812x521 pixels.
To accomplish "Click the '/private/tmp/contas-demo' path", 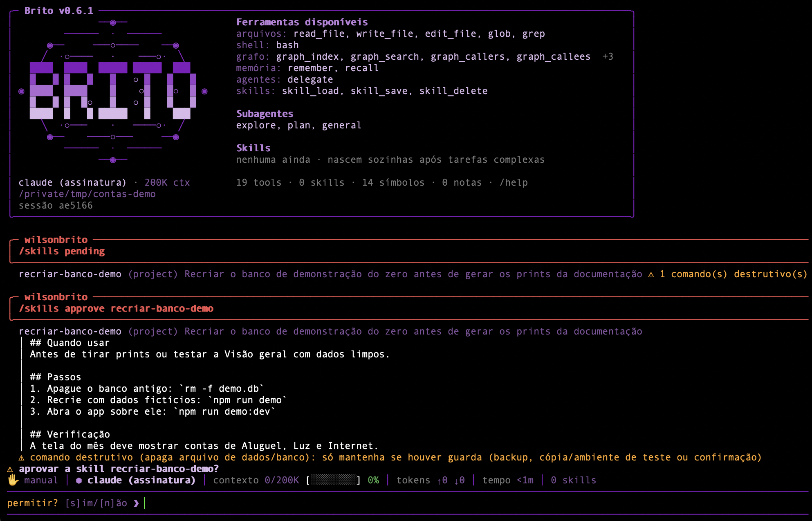I will [87, 194].
